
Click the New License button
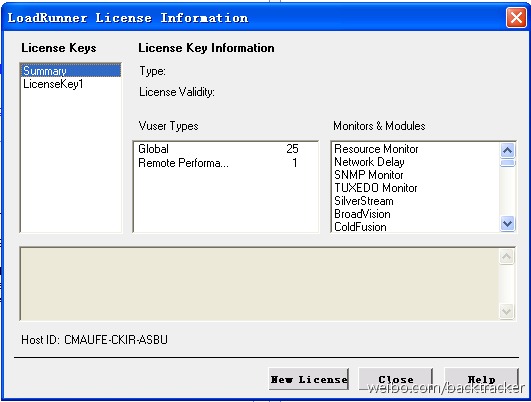(309, 379)
